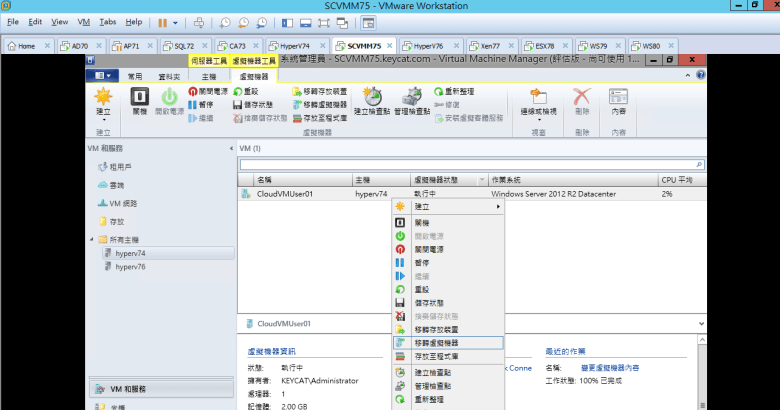Viewport: 780px width, 410px height.
Task: Open the VMware VM menu
Action: [85, 21]
